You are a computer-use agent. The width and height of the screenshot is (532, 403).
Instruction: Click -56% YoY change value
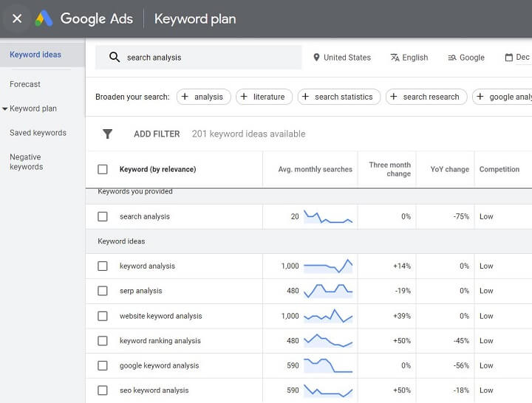click(x=461, y=365)
